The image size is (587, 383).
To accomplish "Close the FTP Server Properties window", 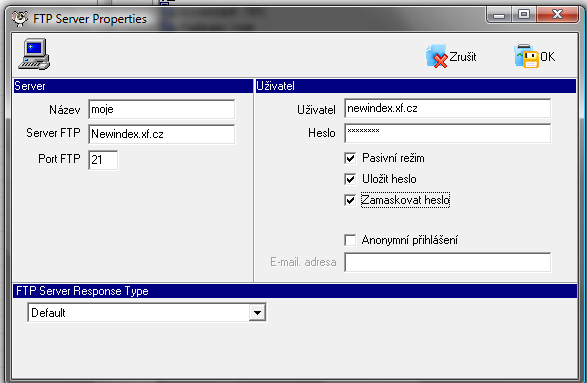I will click(557, 15).
